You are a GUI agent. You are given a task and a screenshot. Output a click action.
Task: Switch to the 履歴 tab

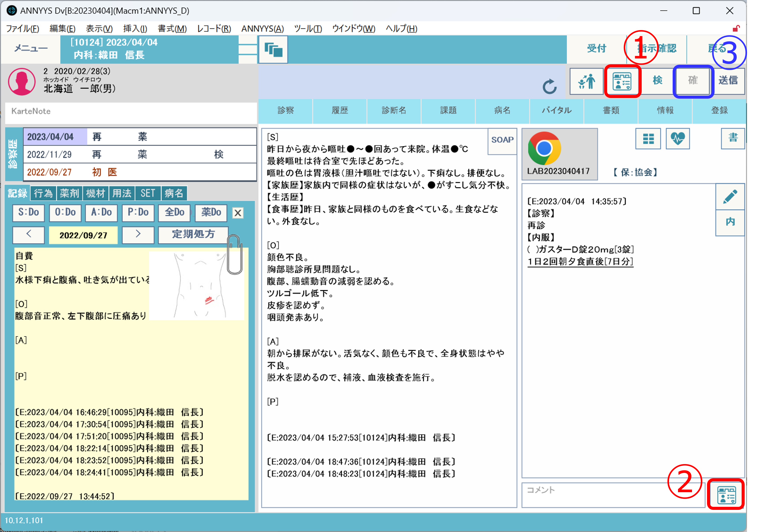point(340,111)
